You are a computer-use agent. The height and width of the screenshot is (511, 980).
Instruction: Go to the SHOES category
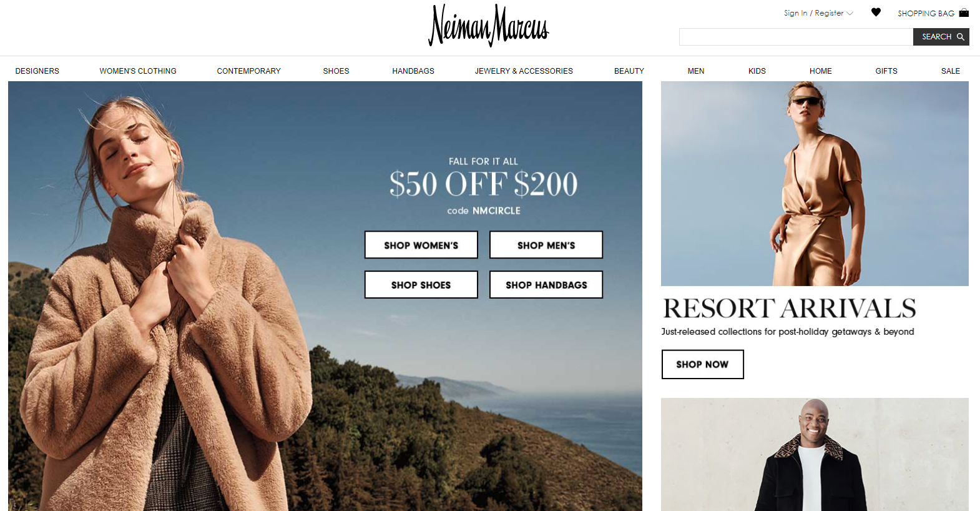pyautogui.click(x=336, y=71)
